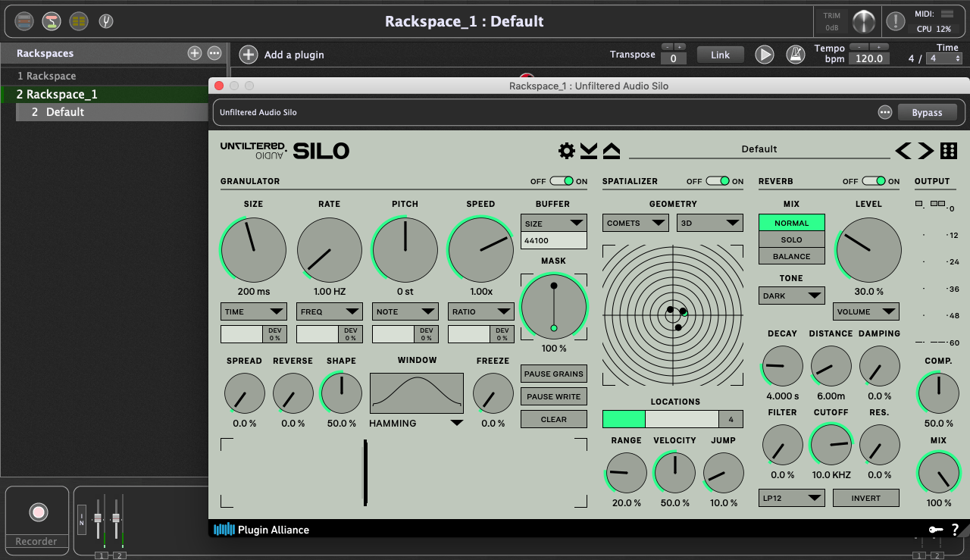Select the 'Default' variation entry
Screen dimensions: 970x560
pos(112,111)
